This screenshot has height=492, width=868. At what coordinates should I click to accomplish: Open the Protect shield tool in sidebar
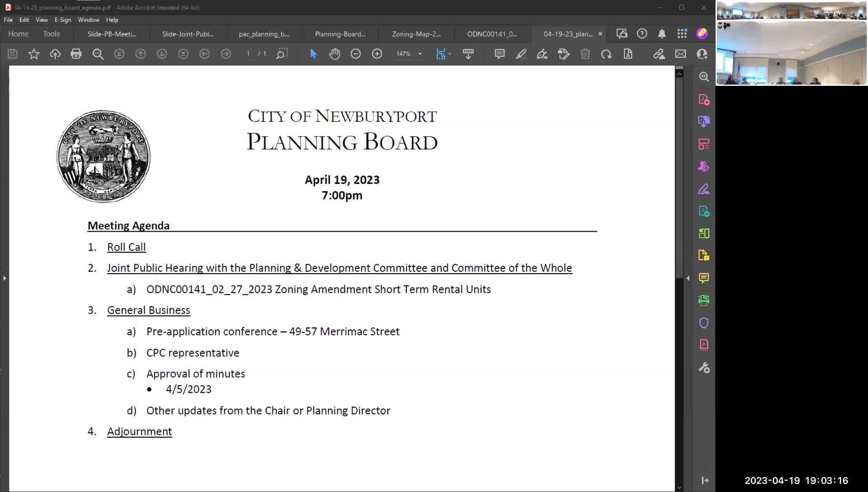pos(704,323)
